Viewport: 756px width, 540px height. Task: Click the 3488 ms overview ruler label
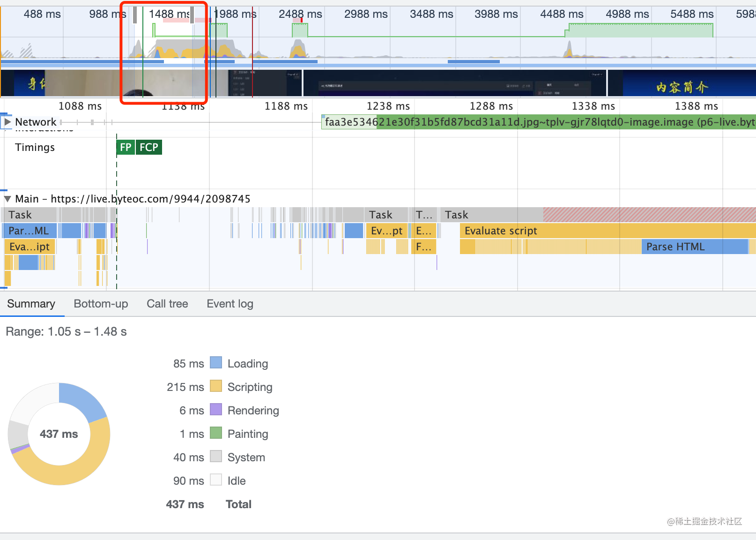431,14
